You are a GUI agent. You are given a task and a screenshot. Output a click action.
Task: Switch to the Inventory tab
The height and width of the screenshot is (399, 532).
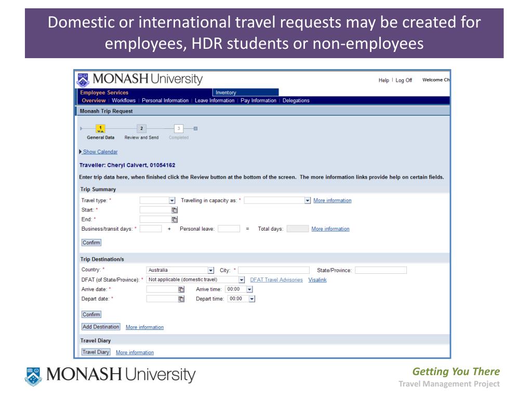(246, 92)
